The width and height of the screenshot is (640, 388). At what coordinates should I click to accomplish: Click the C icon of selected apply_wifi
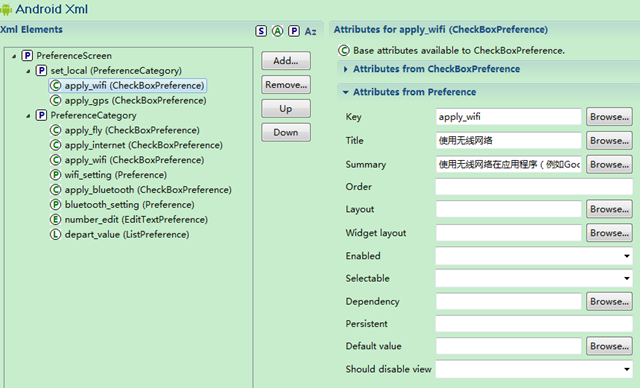tap(55, 86)
